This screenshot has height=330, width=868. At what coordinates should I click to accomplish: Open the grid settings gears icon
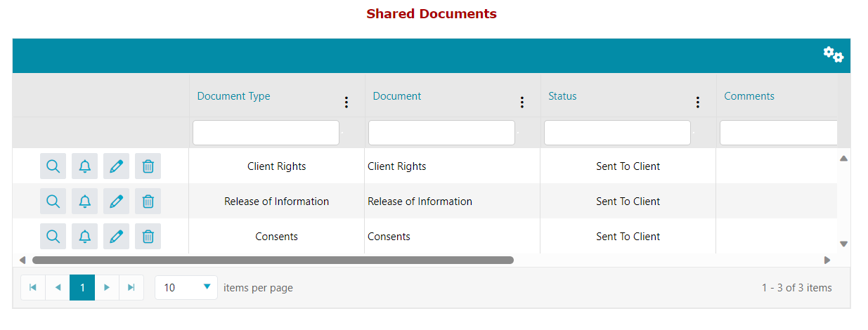(x=833, y=55)
